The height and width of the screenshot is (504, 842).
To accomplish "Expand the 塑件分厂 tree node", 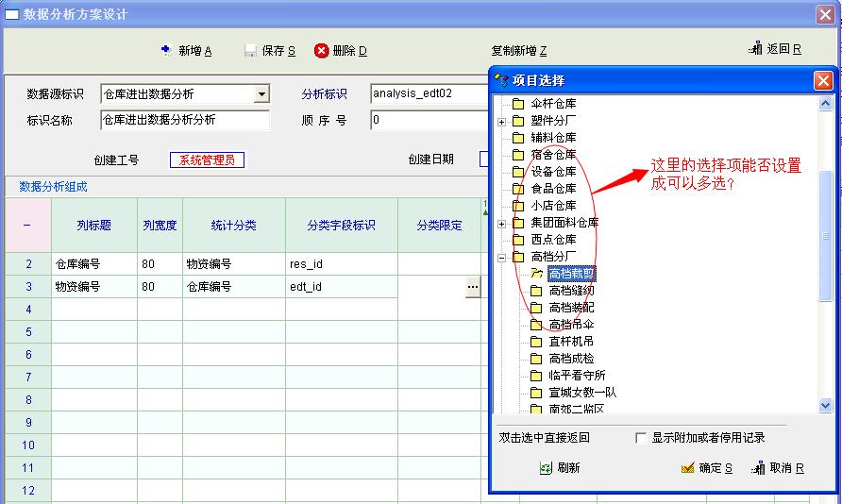I will [502, 121].
